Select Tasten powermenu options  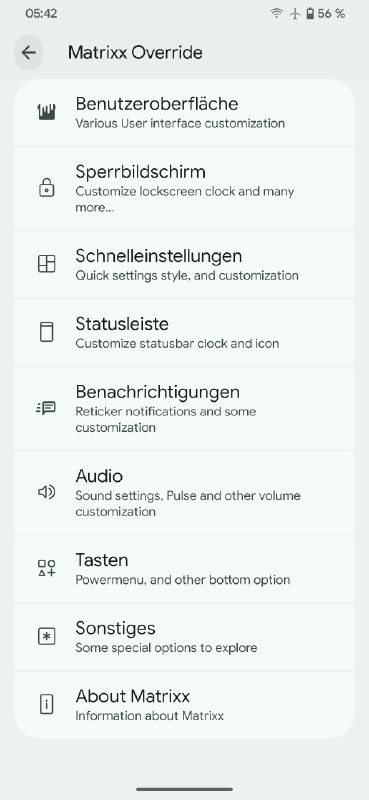(x=184, y=569)
